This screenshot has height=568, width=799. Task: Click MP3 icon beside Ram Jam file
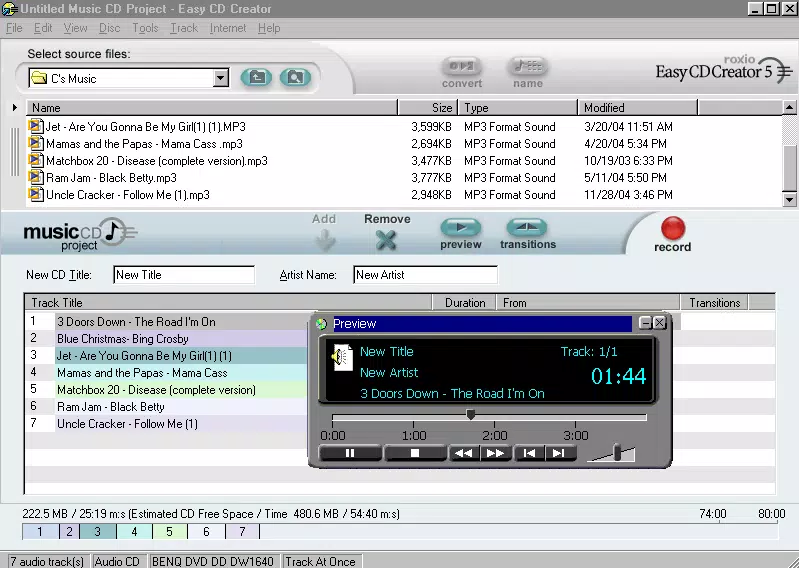point(36,177)
